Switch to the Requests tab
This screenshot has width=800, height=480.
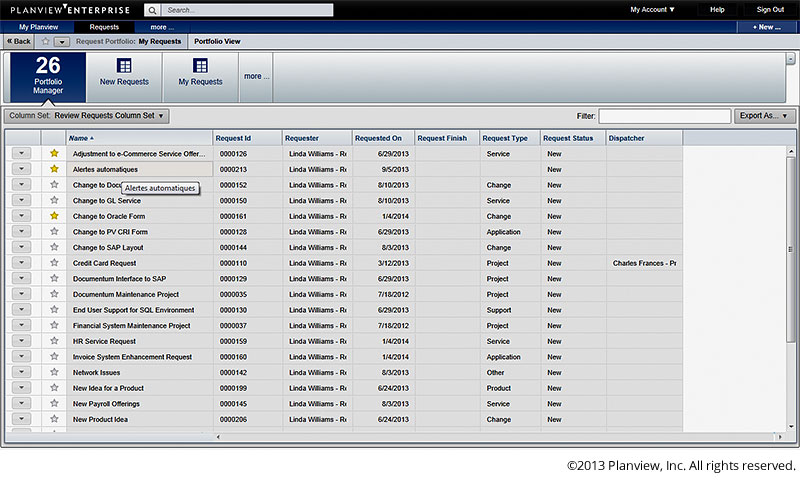104,27
